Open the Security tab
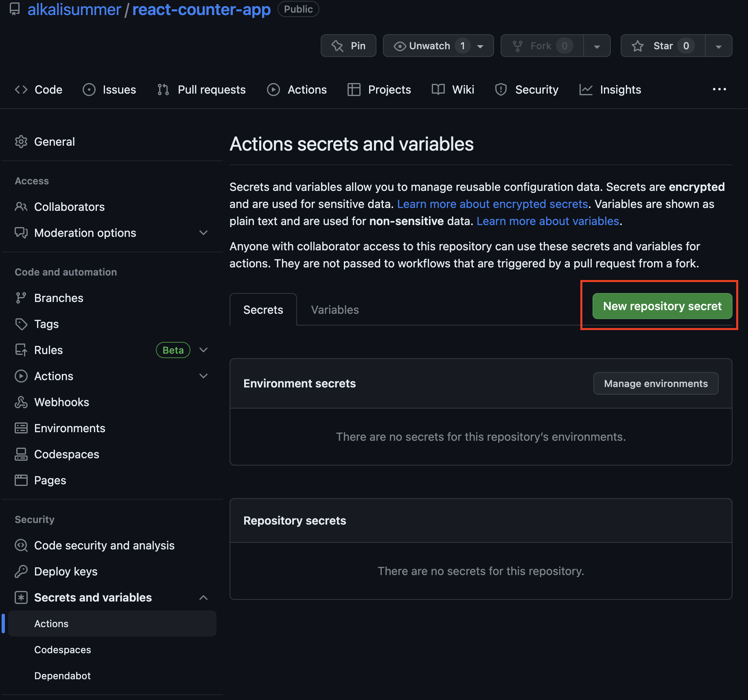 (527, 90)
